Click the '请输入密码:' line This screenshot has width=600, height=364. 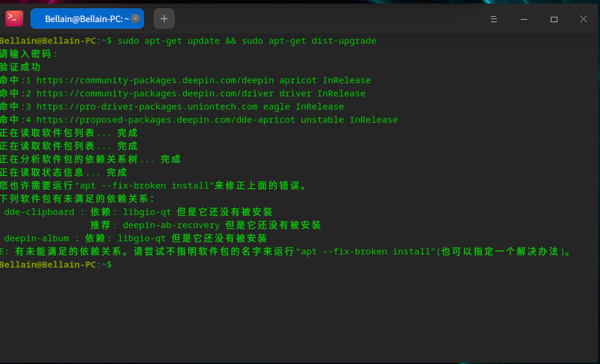coord(29,54)
